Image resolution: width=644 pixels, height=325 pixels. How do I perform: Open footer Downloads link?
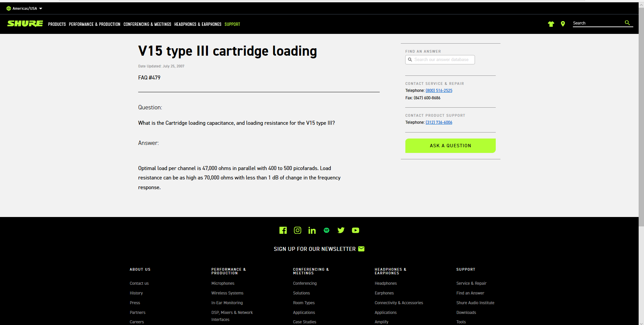click(466, 313)
